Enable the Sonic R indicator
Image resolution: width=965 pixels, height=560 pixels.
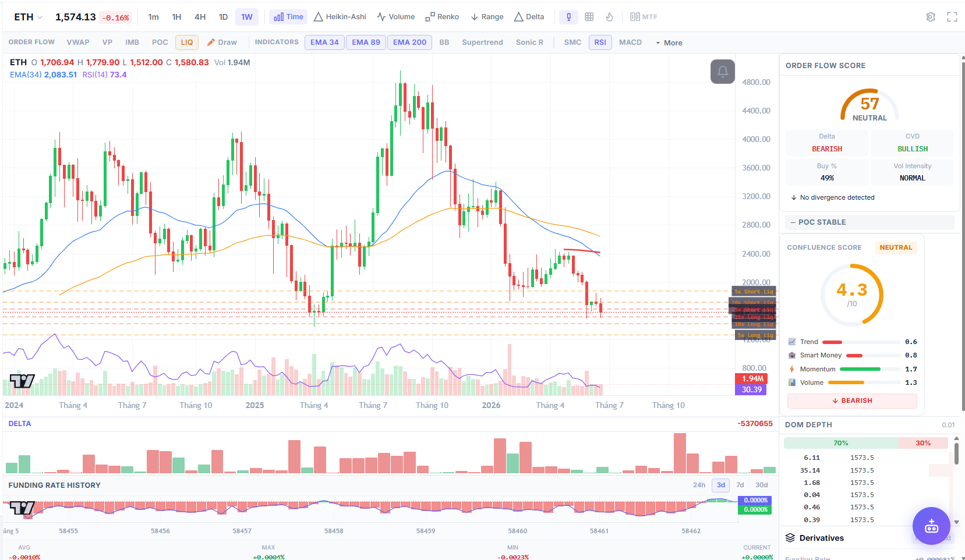click(x=529, y=42)
